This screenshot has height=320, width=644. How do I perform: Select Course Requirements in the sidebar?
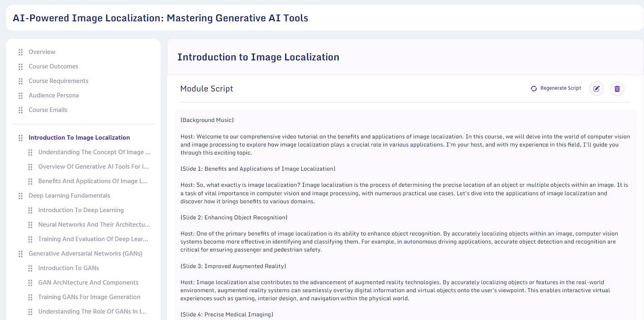tap(58, 81)
